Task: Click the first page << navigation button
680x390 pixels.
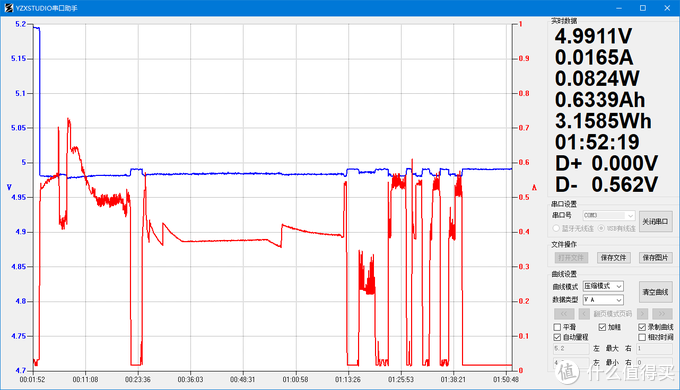Action: coord(564,314)
